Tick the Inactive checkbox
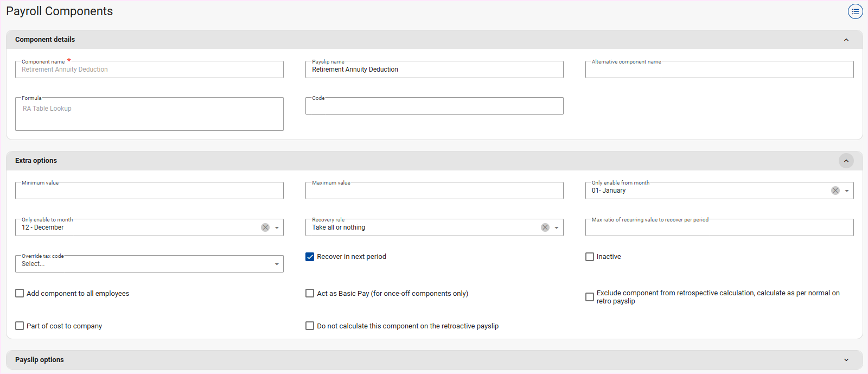This screenshot has width=868, height=374. click(x=590, y=257)
